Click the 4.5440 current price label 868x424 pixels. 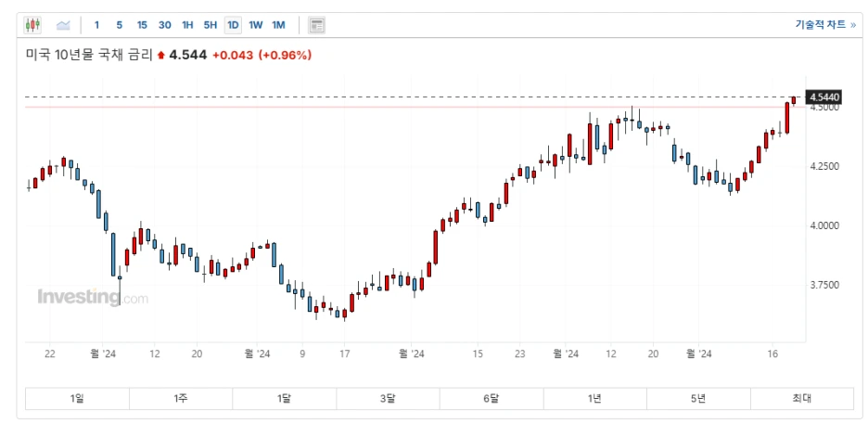coord(824,97)
